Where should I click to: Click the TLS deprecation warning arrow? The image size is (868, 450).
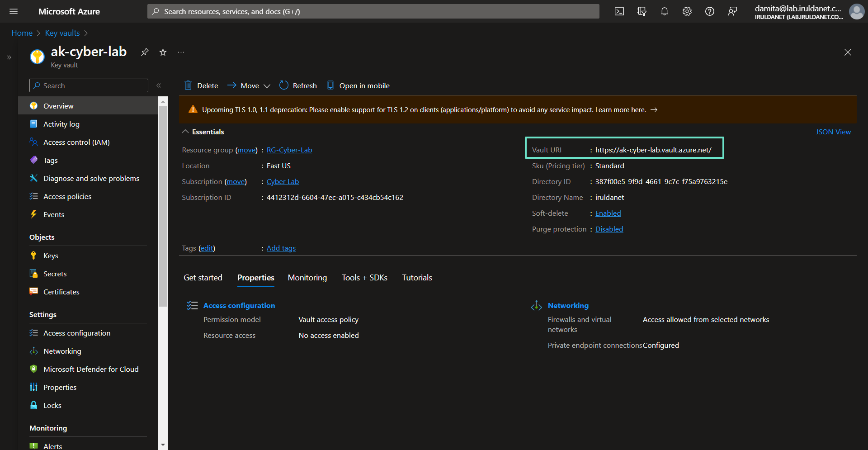[x=654, y=110]
